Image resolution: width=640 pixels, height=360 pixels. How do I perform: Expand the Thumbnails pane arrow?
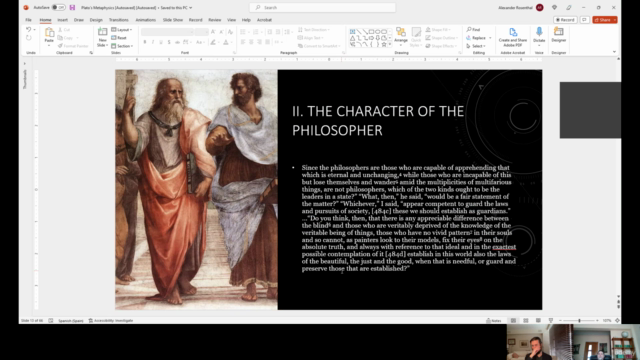[x=24, y=63]
